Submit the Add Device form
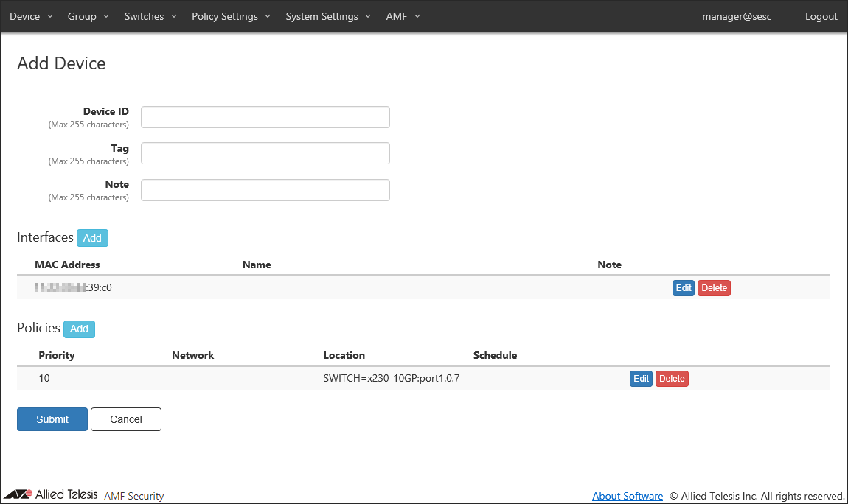 click(52, 419)
